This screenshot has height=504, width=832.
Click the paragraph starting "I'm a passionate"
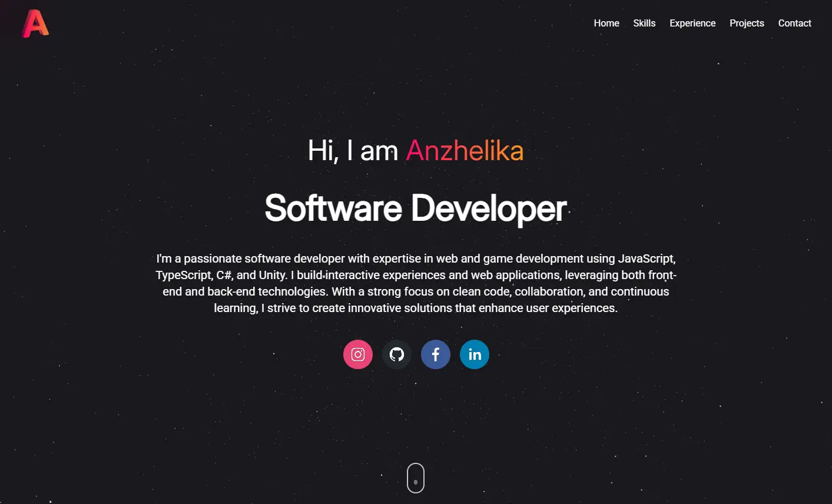coord(416,283)
